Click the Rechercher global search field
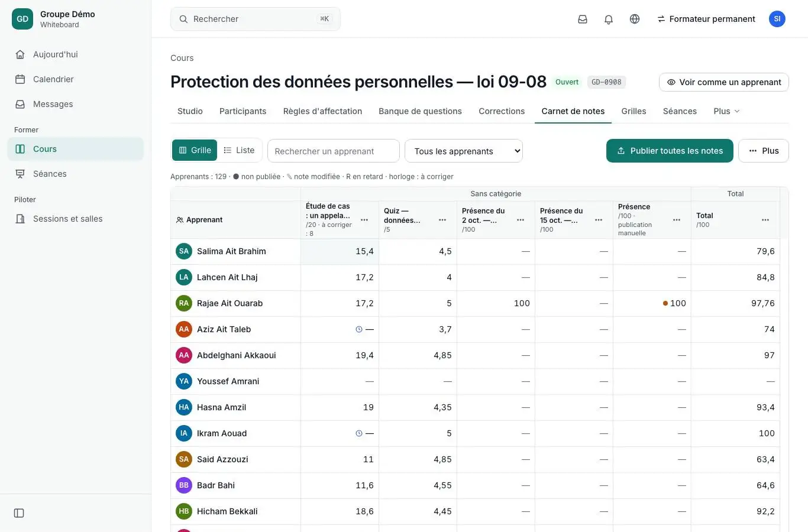The image size is (808, 532). click(256, 19)
